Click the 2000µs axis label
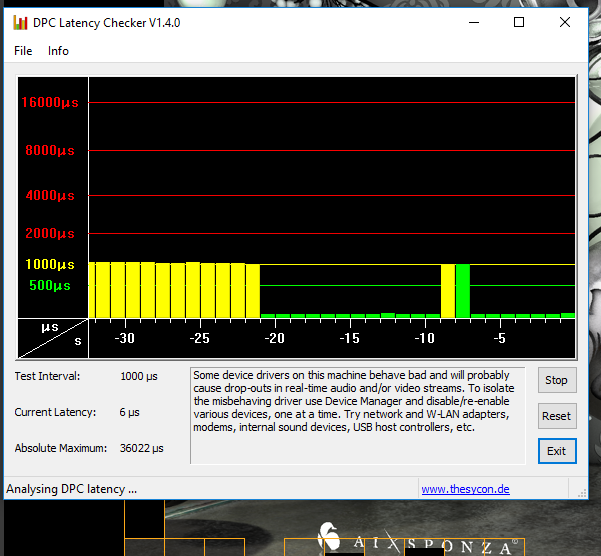Viewport: 601px width, 556px height. point(50,233)
